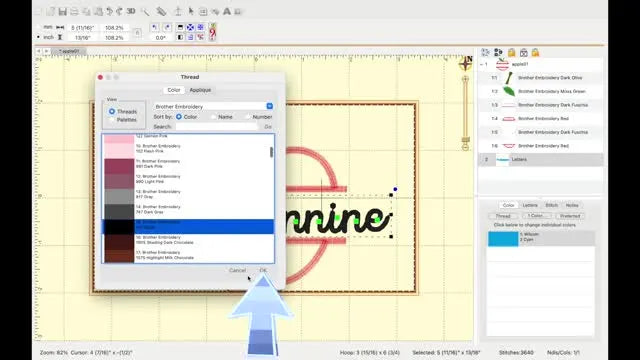Select the Brother Embroidery Moss Green row

(540, 91)
